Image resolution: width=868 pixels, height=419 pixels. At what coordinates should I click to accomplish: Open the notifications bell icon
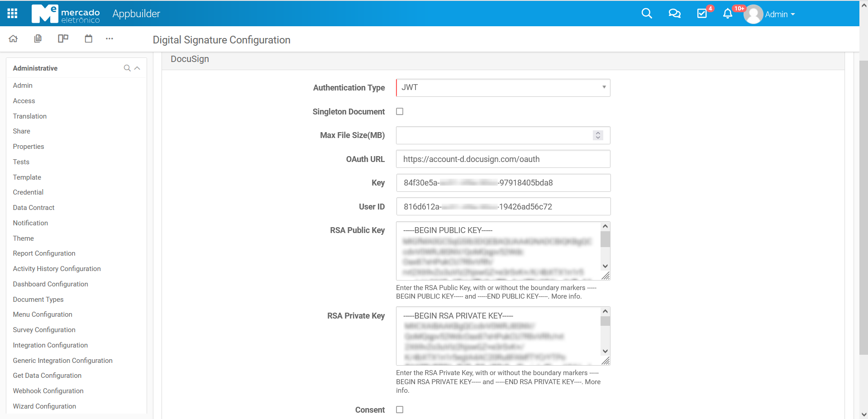(727, 14)
